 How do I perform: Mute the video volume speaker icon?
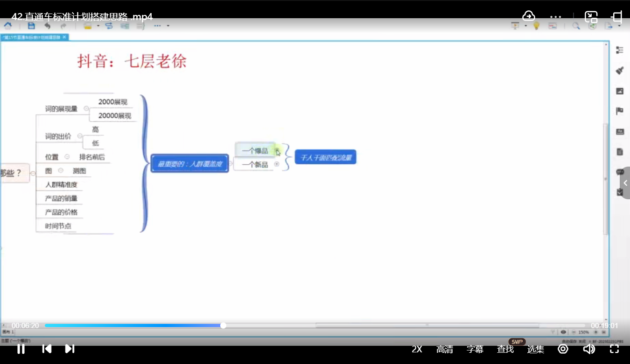[x=589, y=349]
